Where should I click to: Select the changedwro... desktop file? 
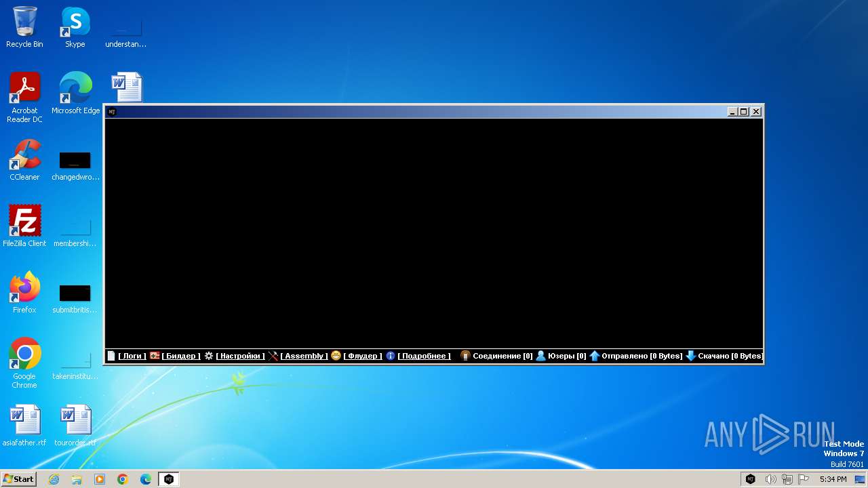[x=75, y=166]
